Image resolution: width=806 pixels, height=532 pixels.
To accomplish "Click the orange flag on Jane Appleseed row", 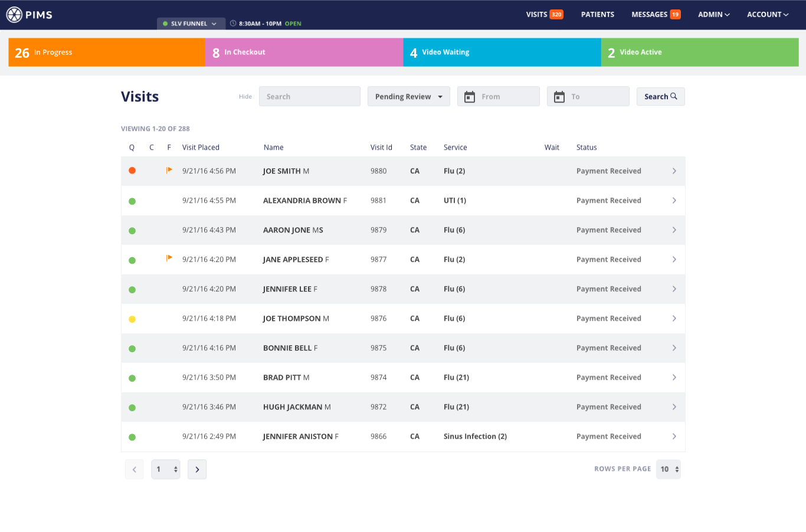I will coord(169,258).
